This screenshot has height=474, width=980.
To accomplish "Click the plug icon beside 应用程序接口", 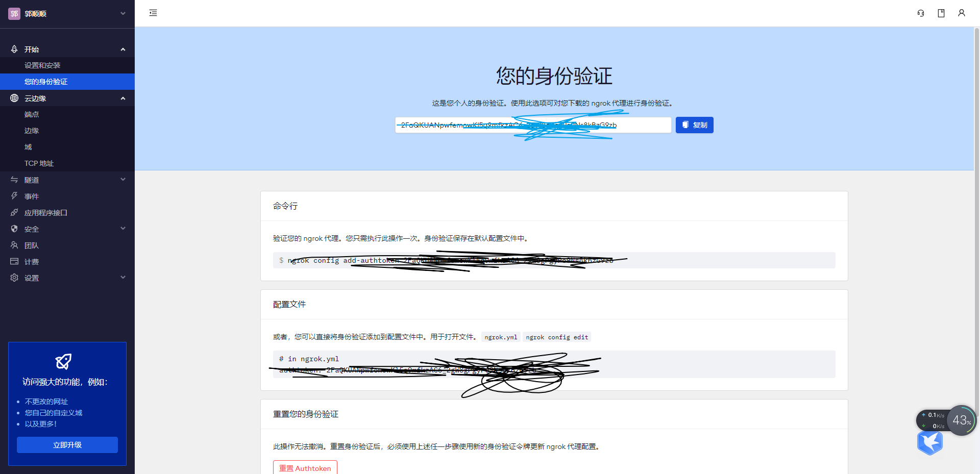I will point(14,212).
